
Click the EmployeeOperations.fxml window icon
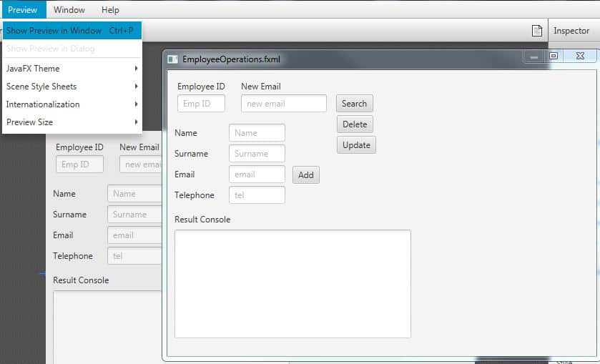click(172, 59)
